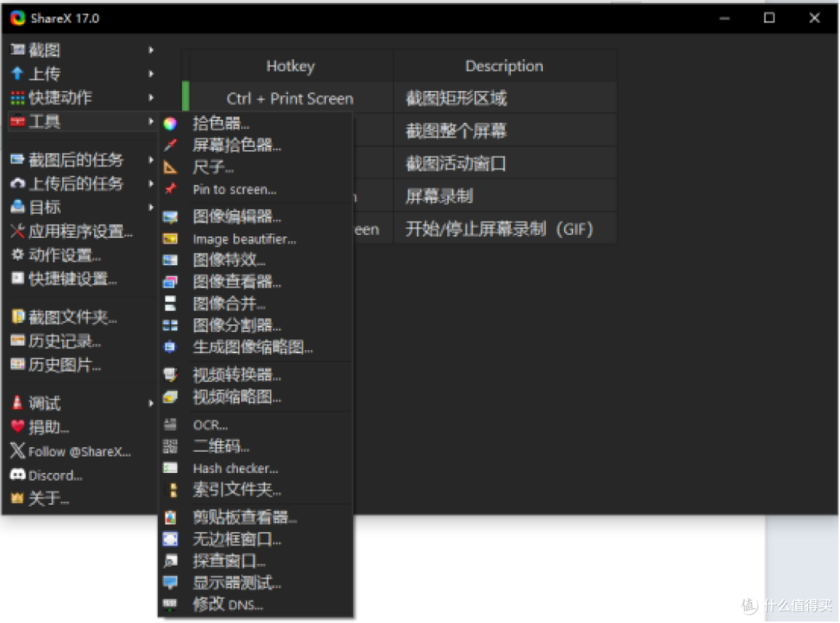Launch the 图像编辑器 icon
Viewport: 840px width, 623px height.
[170, 217]
